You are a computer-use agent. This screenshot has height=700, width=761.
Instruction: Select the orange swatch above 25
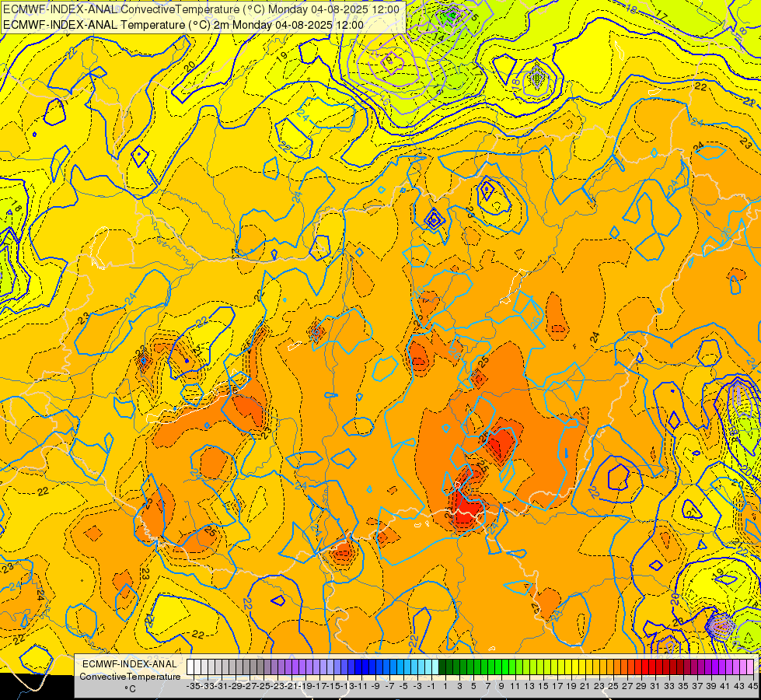[x=610, y=667]
